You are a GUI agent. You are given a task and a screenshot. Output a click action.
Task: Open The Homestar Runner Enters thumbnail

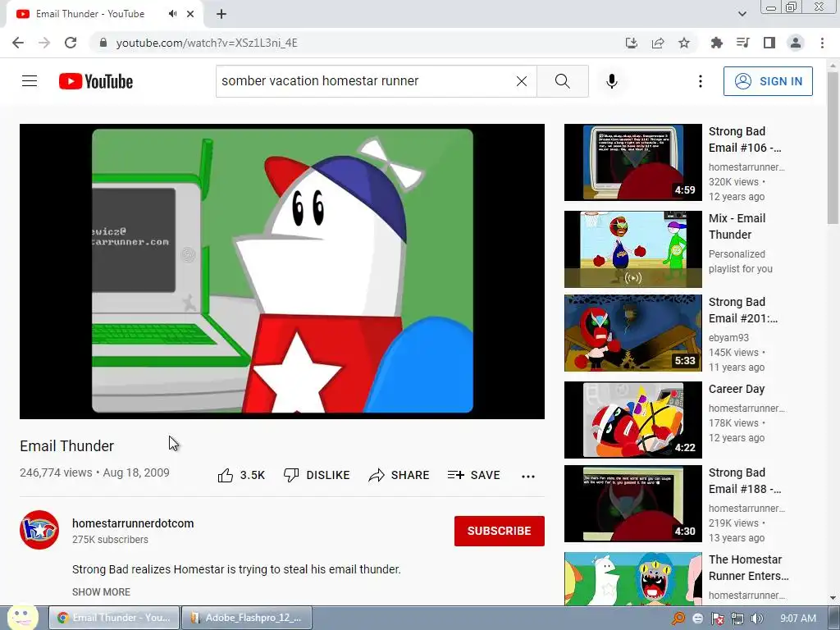click(x=632, y=578)
